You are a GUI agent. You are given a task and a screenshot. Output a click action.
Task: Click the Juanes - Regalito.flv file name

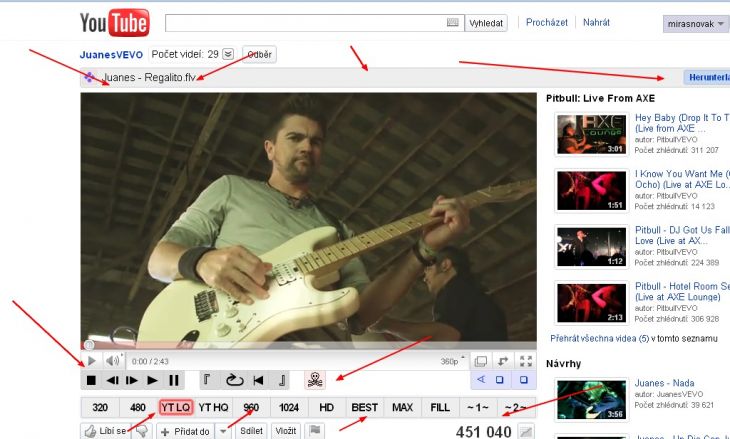[x=149, y=77]
